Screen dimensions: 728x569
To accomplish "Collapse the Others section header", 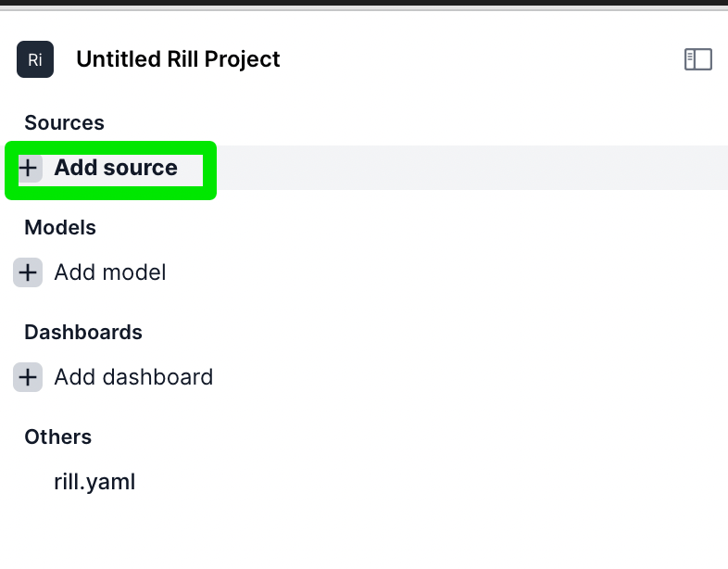I will [x=58, y=437].
